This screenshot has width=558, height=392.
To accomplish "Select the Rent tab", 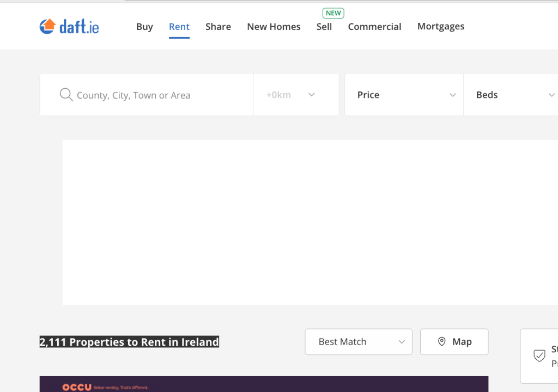I will click(179, 27).
